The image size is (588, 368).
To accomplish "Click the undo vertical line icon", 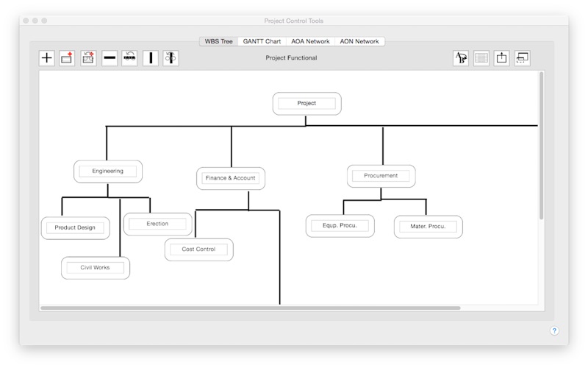I will tap(171, 58).
